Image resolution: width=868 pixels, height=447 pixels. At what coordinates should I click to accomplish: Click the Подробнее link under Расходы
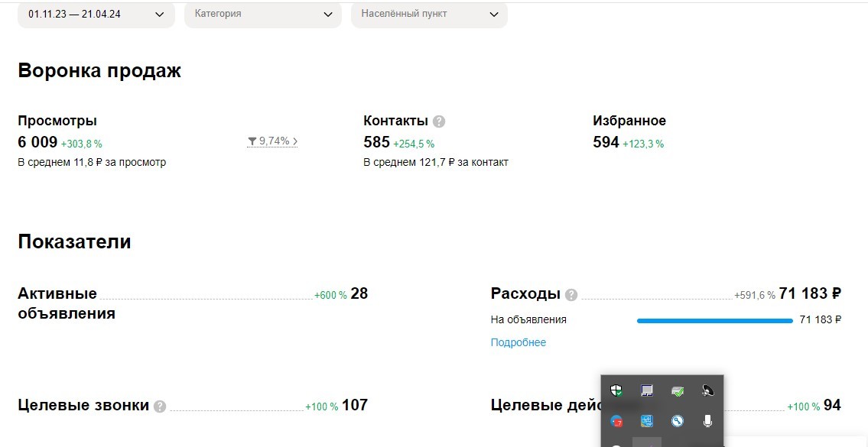point(519,342)
